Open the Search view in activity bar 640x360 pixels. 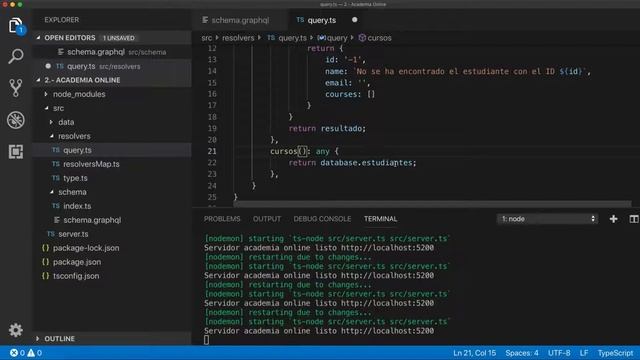coord(16,56)
